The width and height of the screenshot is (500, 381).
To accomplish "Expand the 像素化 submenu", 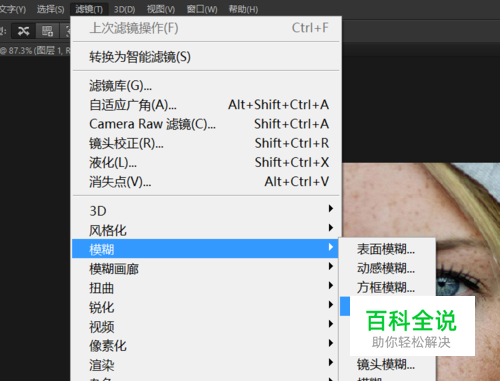I will pyautogui.click(x=206, y=346).
